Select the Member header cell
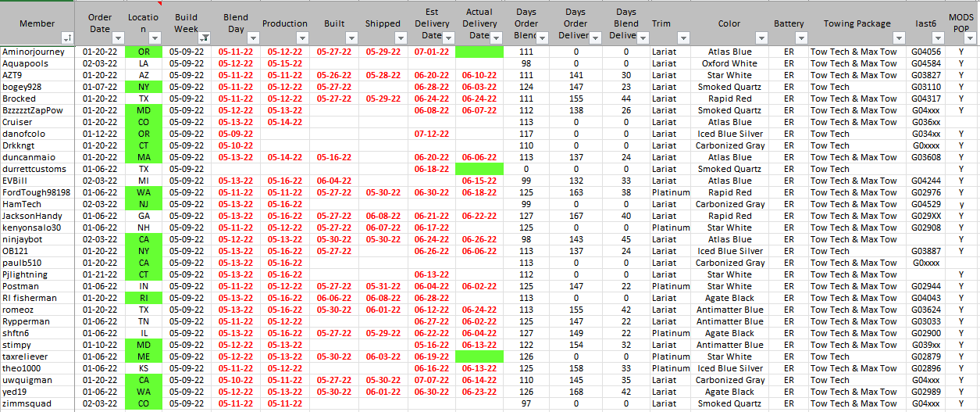980x412 pixels. 37,23
